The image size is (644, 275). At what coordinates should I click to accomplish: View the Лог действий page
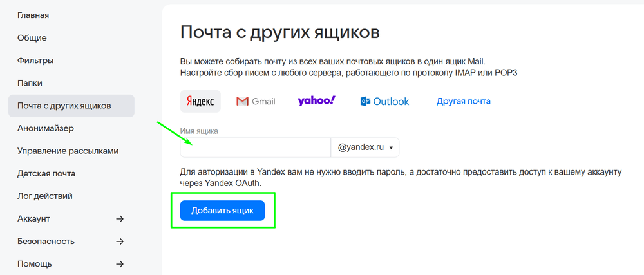point(45,196)
